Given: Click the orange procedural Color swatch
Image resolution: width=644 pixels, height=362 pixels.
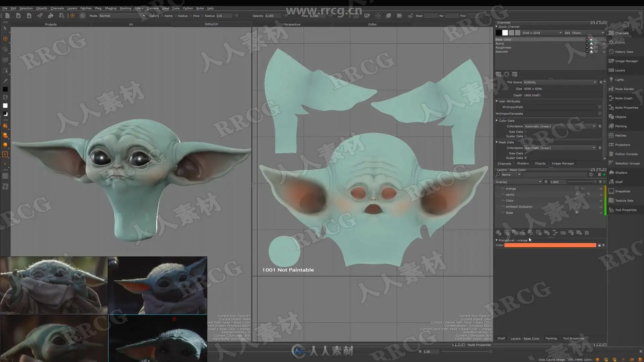Looking at the screenshot, I should (550, 245).
